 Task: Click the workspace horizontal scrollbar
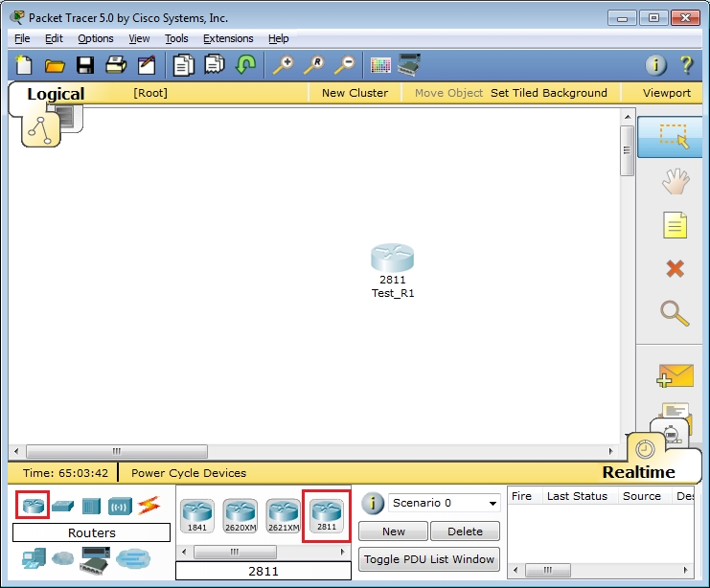pos(117,451)
